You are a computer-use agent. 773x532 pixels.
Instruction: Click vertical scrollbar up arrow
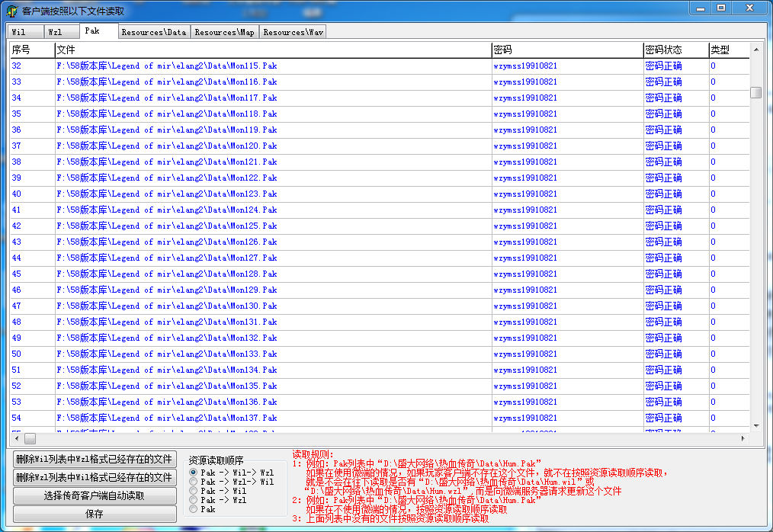point(756,50)
